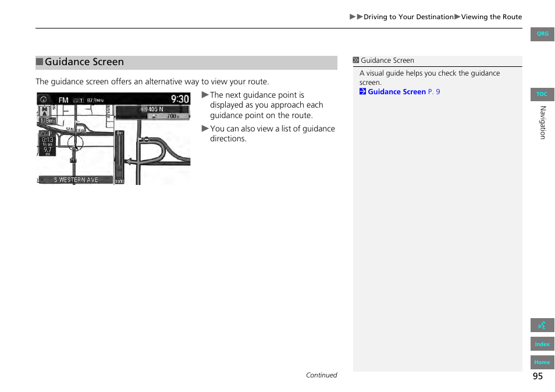Click the page number 95
The image size is (555, 392).
[538, 376]
